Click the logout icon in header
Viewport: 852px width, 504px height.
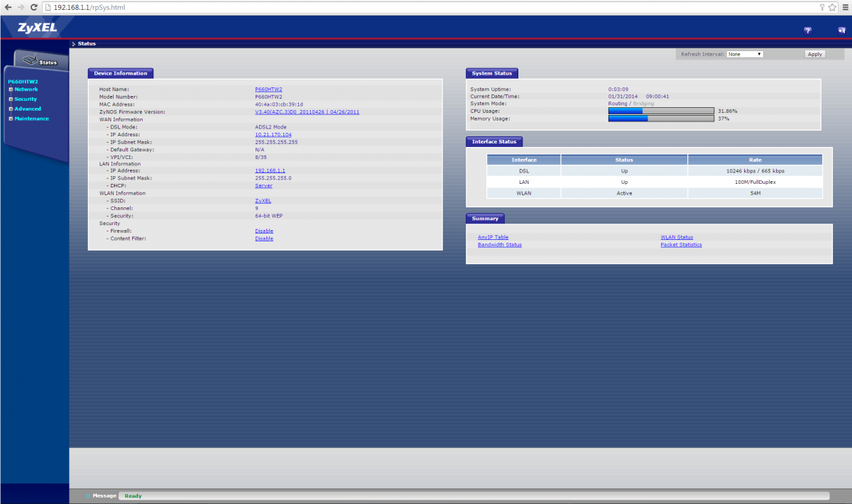[x=841, y=30]
